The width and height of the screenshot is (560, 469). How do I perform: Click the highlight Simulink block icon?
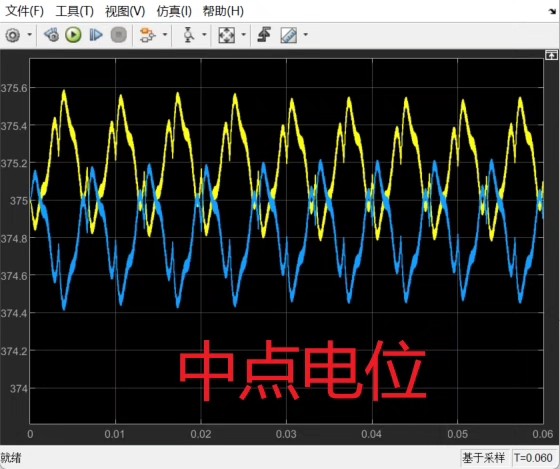point(148,35)
